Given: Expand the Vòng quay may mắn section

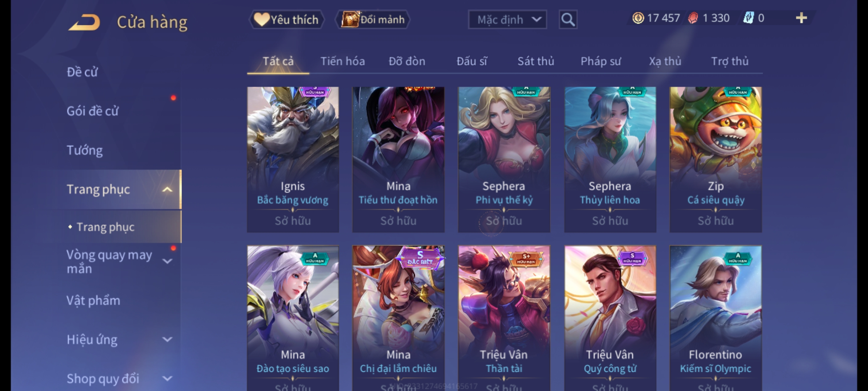Looking at the screenshot, I should 167,261.
